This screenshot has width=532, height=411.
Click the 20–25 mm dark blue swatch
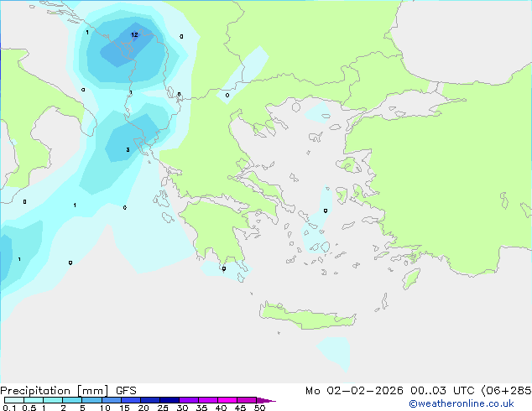click(x=149, y=400)
